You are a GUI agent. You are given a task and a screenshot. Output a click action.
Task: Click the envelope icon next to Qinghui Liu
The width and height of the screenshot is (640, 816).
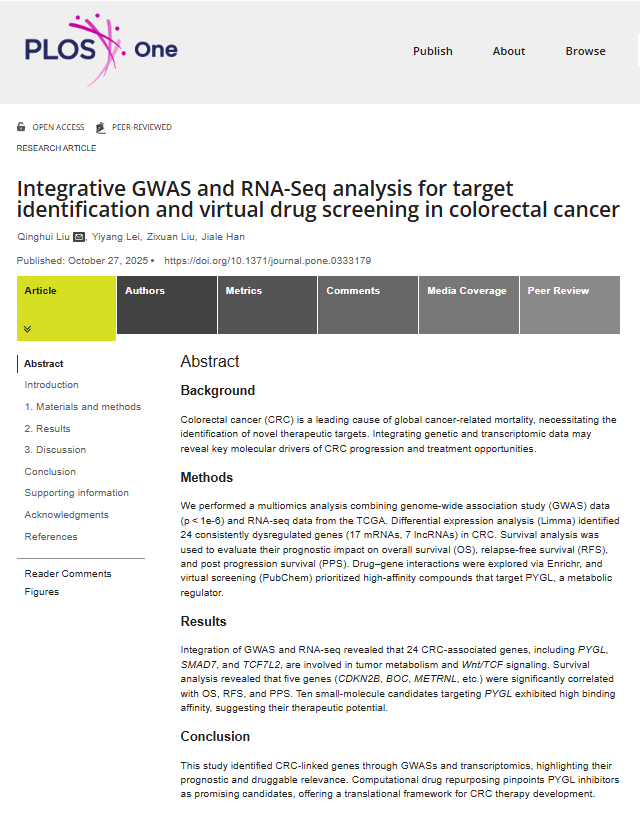(x=79, y=237)
